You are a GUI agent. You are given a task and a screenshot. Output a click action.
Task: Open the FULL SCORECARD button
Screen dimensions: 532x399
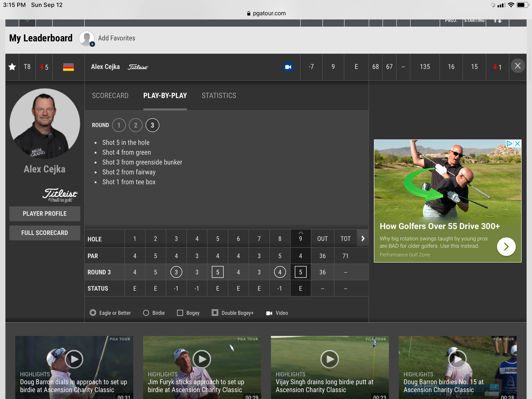click(45, 233)
